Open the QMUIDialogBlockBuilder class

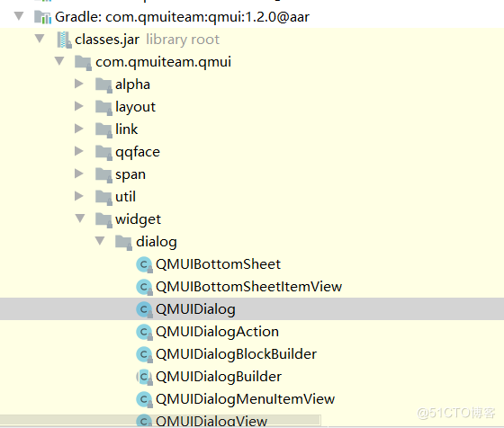[236, 354]
